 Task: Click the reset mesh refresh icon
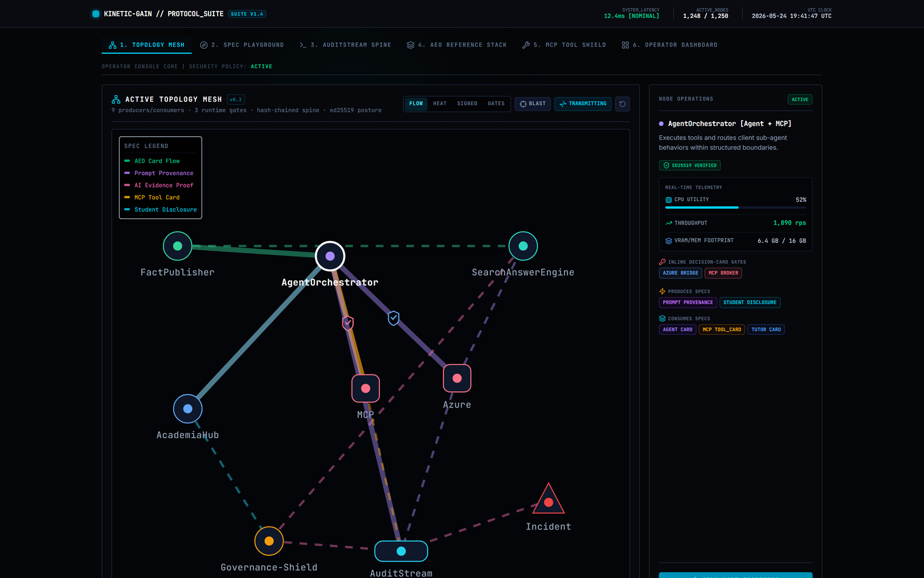pos(623,104)
